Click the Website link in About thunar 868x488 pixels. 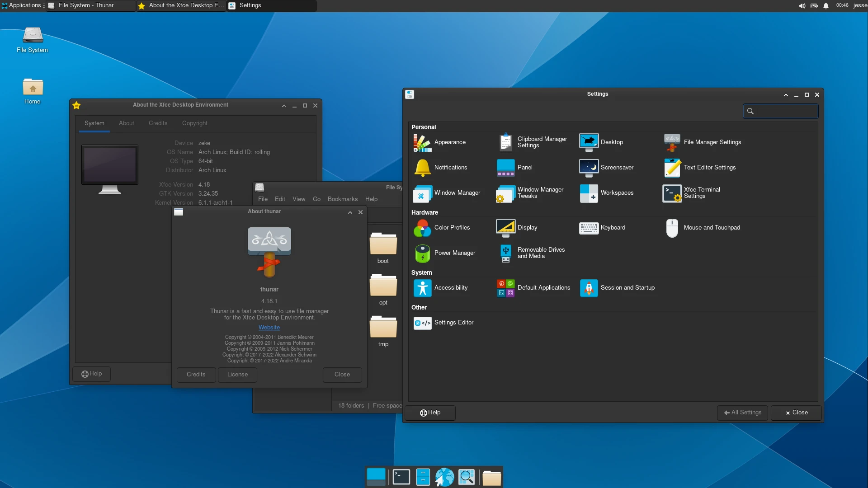pyautogui.click(x=269, y=327)
